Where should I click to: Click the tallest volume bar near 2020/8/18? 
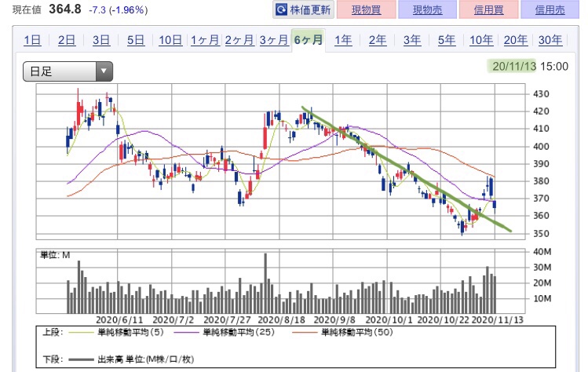pyautogui.click(x=265, y=283)
